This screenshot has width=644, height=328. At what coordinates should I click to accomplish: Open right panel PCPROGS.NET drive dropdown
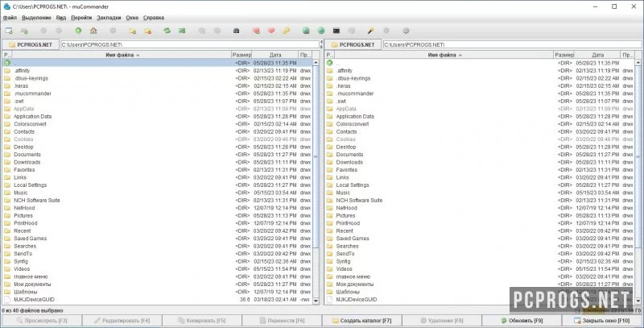click(x=353, y=44)
